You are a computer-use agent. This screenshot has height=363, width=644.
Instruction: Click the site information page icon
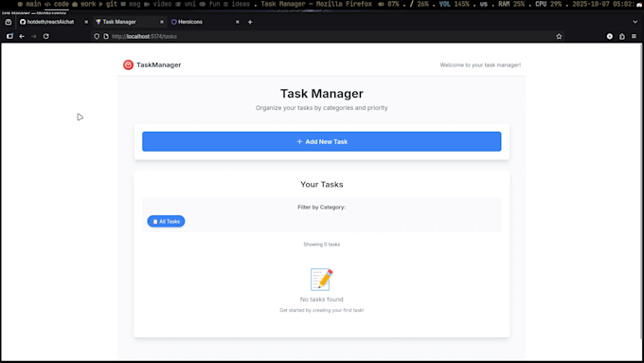tap(106, 36)
